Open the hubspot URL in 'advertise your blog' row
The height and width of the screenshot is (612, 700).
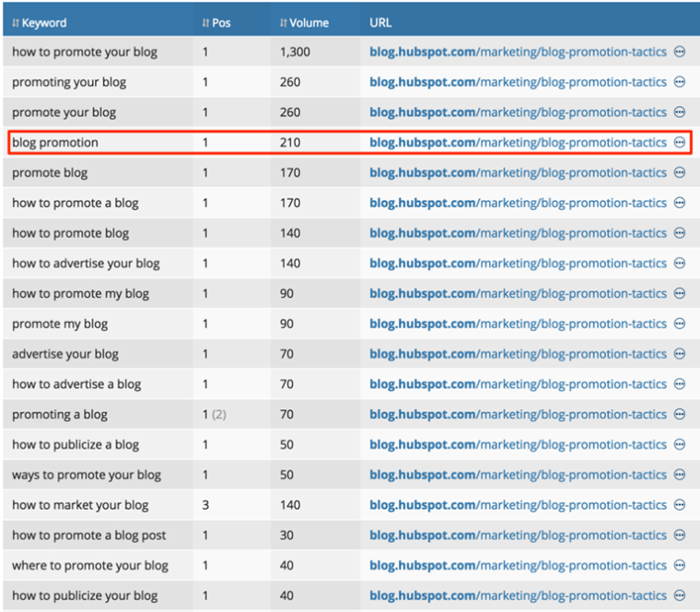click(x=518, y=354)
